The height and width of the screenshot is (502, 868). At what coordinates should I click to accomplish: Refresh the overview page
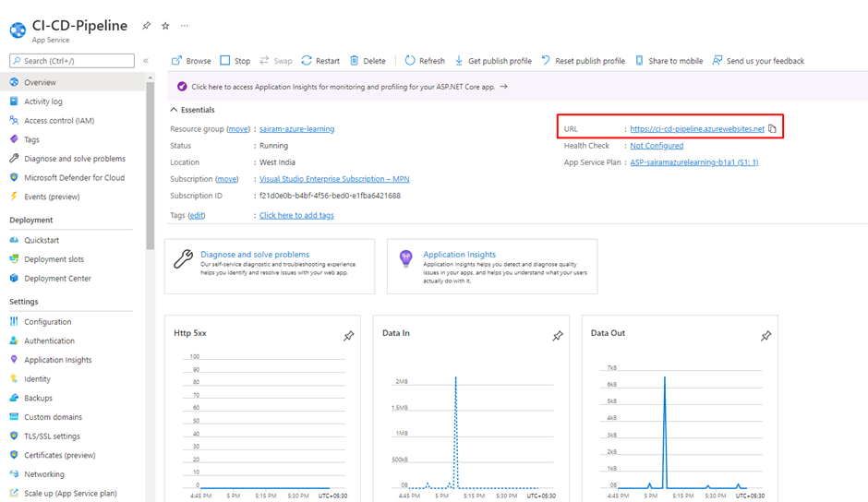point(425,61)
